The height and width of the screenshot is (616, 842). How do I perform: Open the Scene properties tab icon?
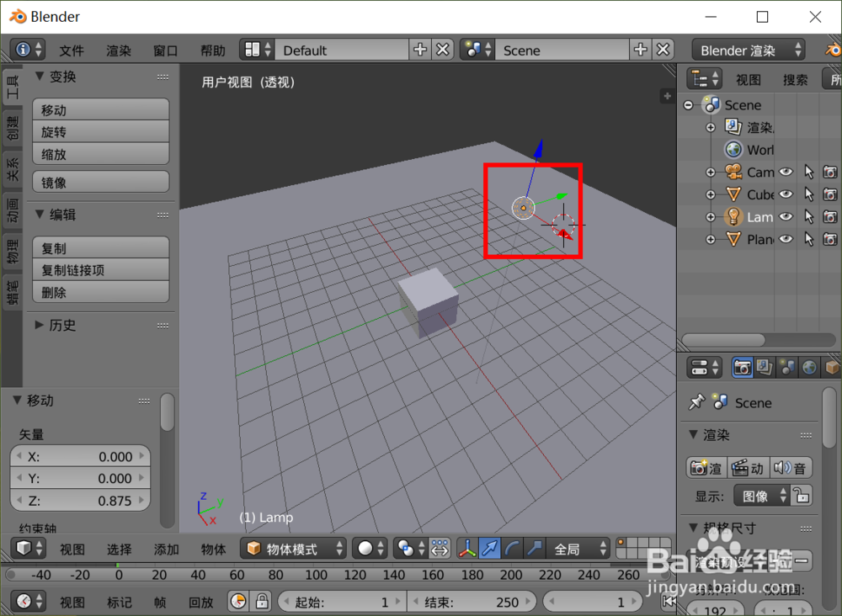pyautogui.click(x=787, y=368)
